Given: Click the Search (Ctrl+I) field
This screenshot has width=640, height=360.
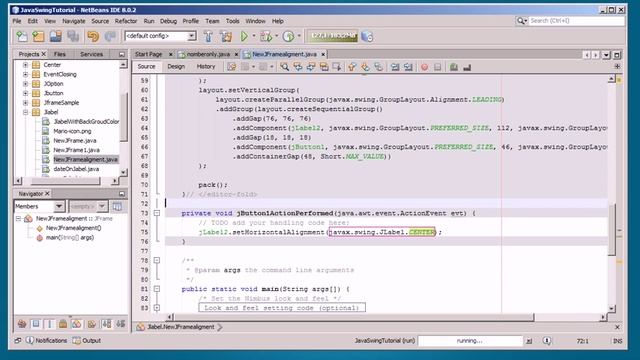Looking at the screenshot, I should 576,20.
